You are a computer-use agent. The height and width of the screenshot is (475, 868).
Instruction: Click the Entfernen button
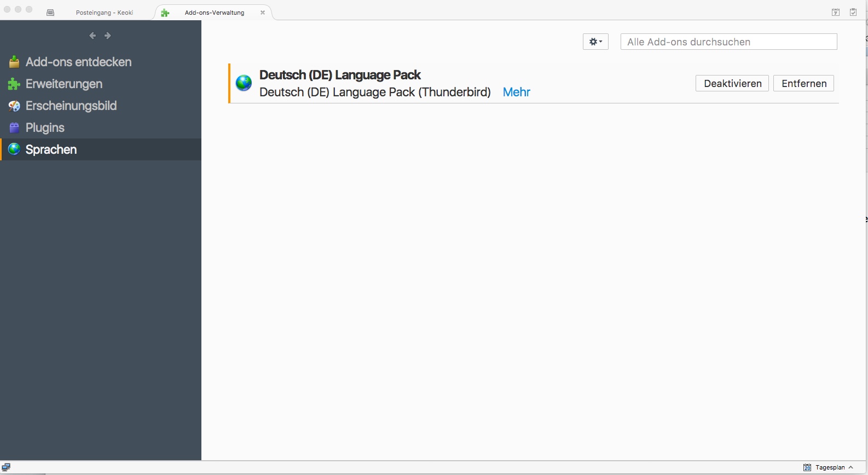[804, 83]
